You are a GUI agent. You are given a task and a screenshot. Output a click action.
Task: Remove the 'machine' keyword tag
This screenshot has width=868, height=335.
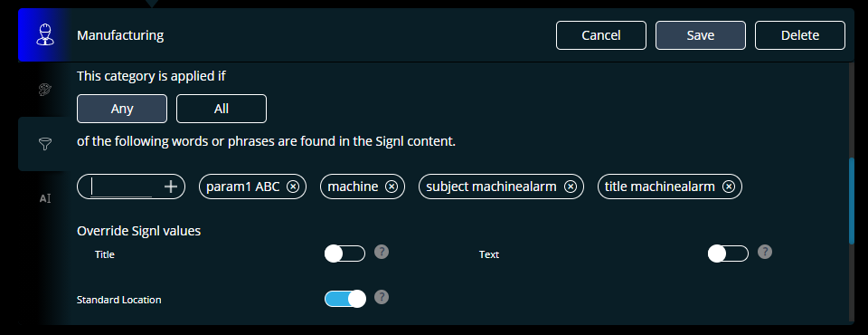click(x=392, y=187)
